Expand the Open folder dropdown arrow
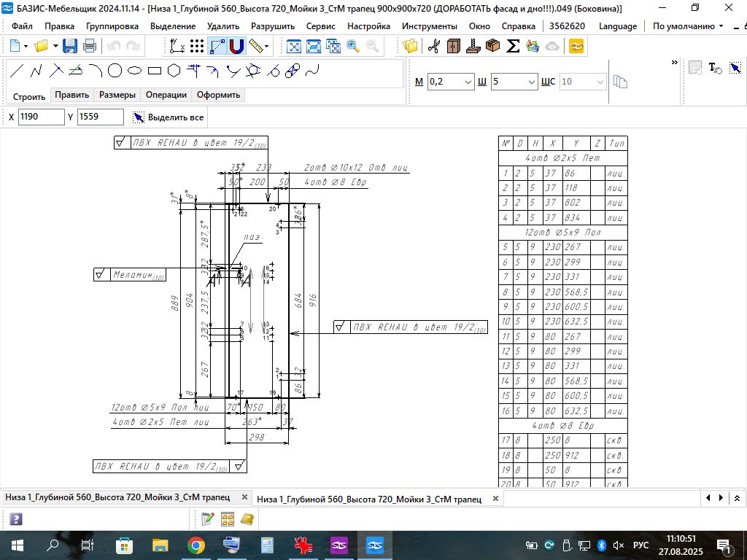Viewport: 747px width, 560px height. [x=55, y=46]
